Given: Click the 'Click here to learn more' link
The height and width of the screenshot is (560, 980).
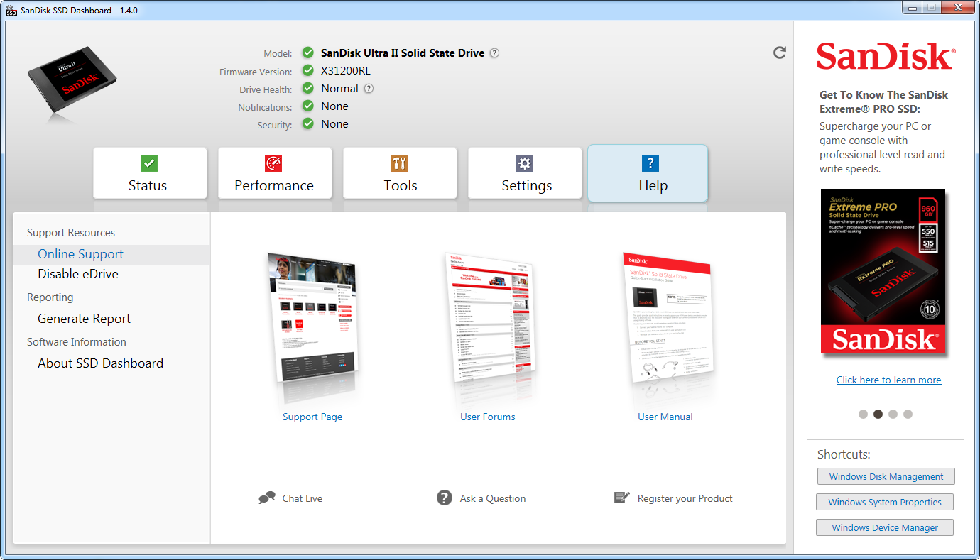Looking at the screenshot, I should point(888,380).
